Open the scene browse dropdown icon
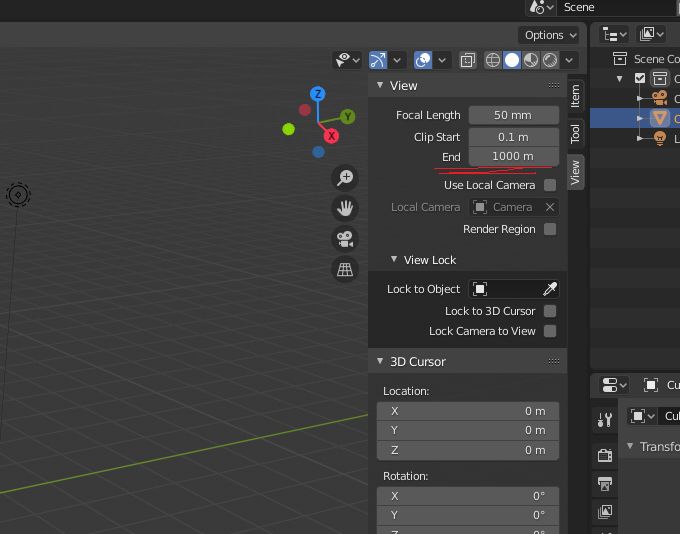 [541, 7]
